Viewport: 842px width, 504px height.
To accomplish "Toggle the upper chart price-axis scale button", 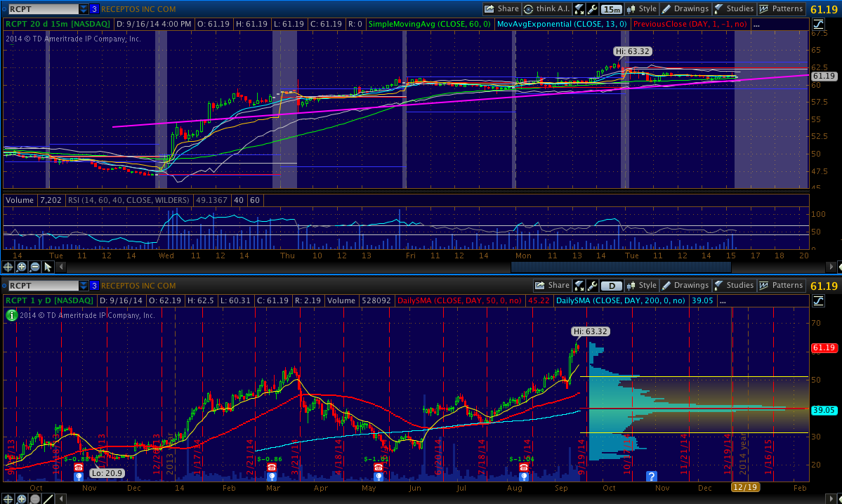I will (x=819, y=25).
